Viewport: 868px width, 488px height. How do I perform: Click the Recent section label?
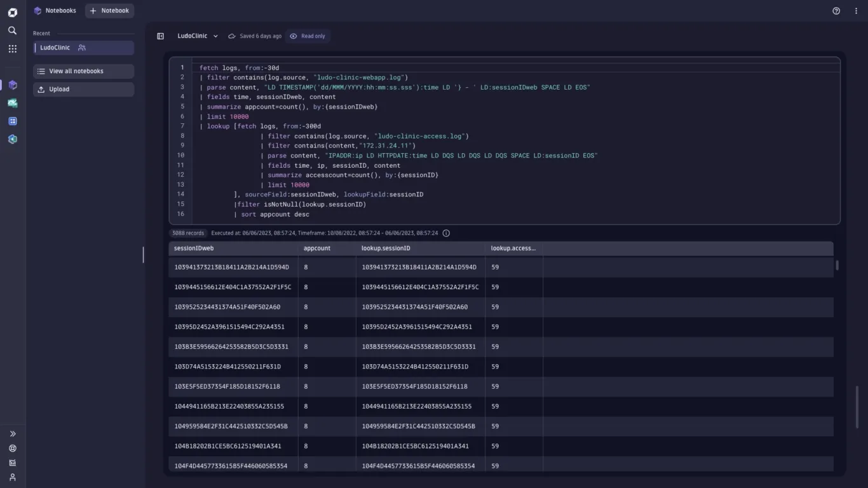click(x=41, y=34)
